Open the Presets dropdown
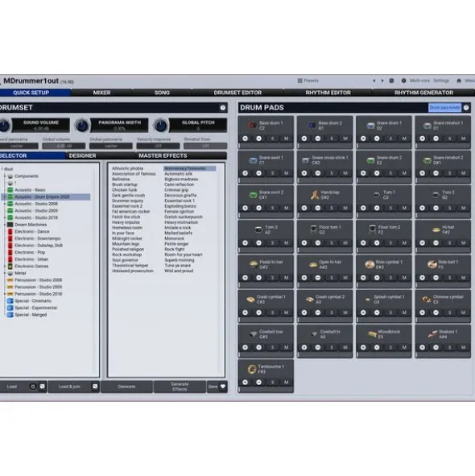The width and height of the screenshot is (475, 476). click(x=308, y=81)
